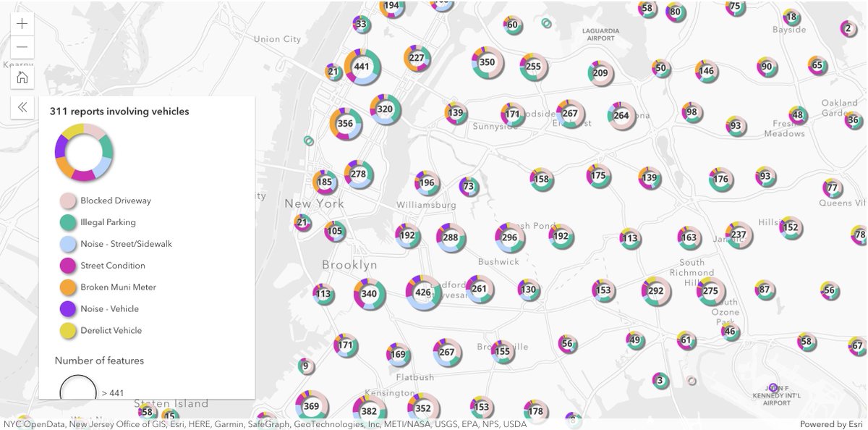Open the 264 reports cluster
Viewport: 868px width, 430px height.
click(x=621, y=116)
